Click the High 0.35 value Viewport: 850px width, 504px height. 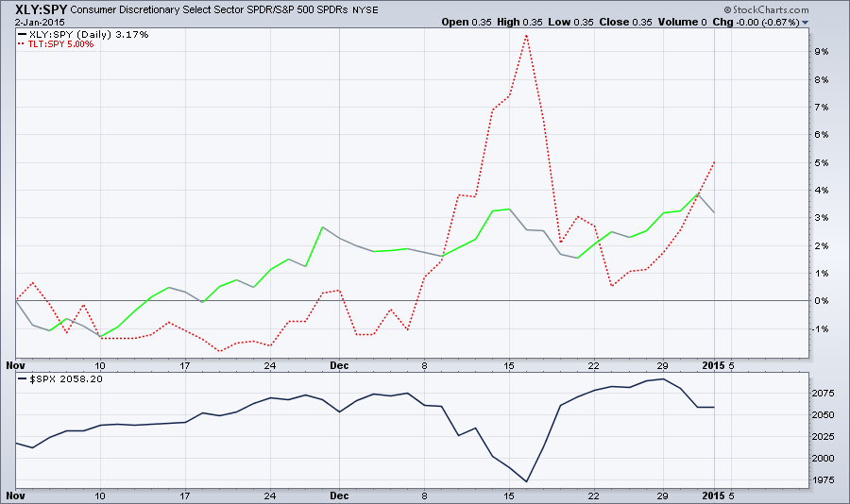[x=519, y=23]
